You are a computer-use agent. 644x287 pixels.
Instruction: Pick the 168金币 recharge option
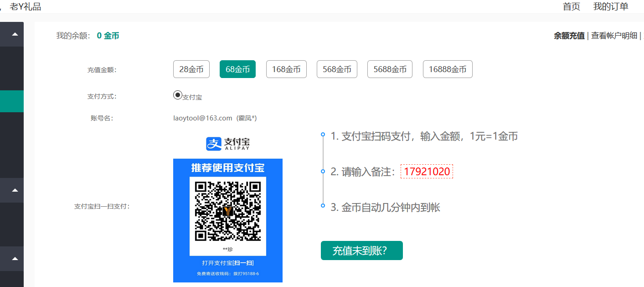pos(286,69)
